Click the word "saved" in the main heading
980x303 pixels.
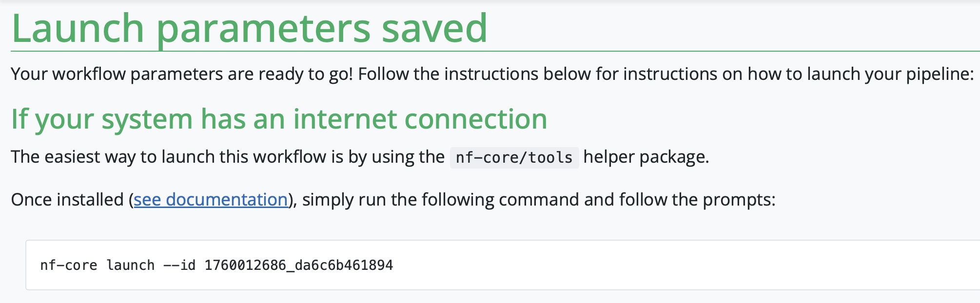[434, 29]
